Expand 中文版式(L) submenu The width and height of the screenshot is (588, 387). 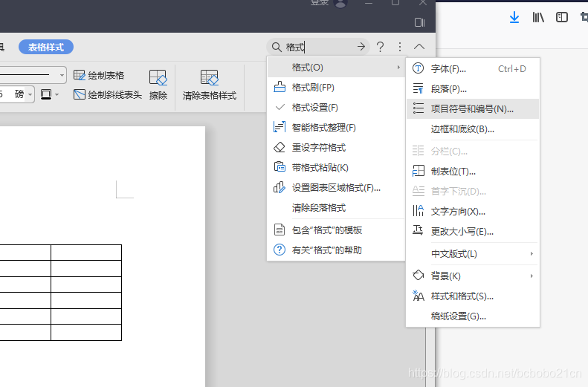click(x=473, y=254)
